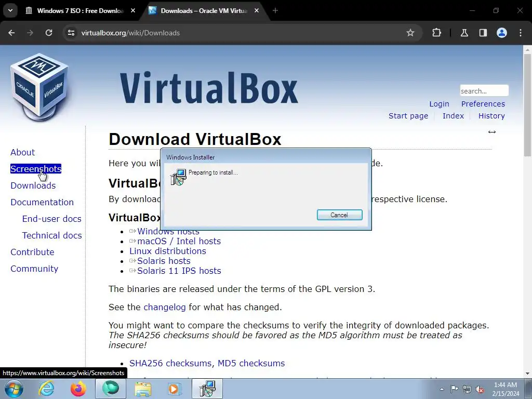Open site information icon in address bar
532x399 pixels.
tap(71, 33)
